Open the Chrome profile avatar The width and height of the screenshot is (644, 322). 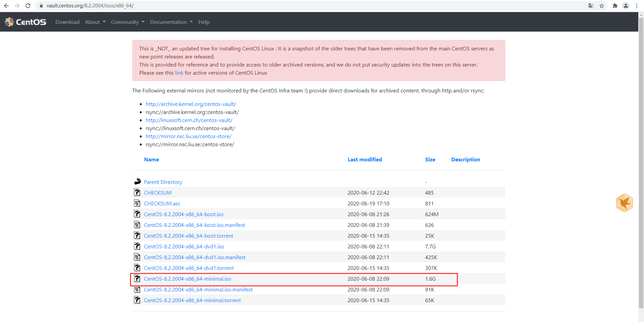[x=626, y=6]
